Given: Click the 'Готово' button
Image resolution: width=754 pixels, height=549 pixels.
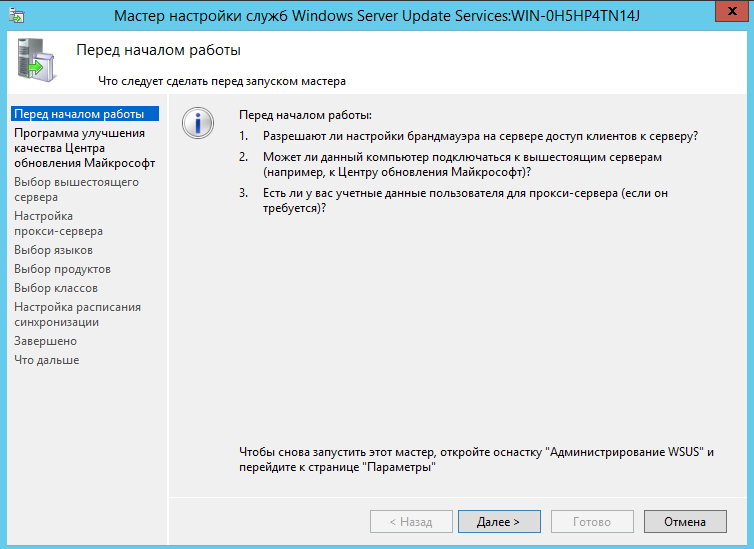Looking at the screenshot, I should point(592,522).
